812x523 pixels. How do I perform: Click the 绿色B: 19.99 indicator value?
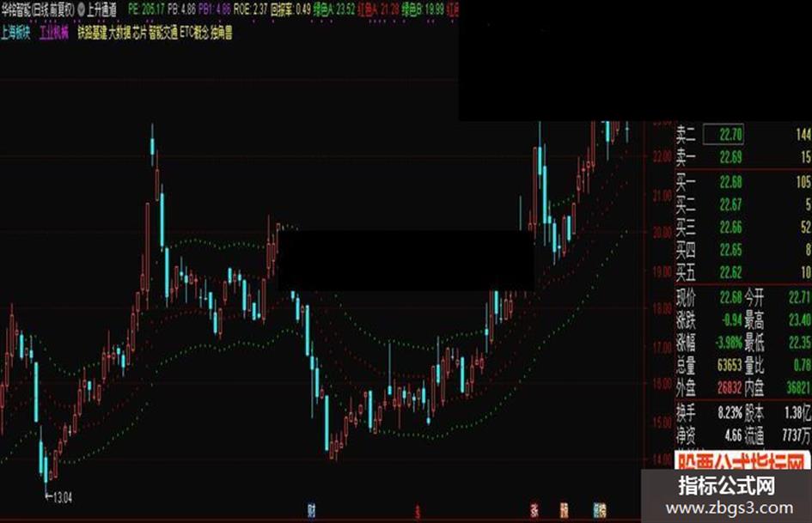point(423,9)
